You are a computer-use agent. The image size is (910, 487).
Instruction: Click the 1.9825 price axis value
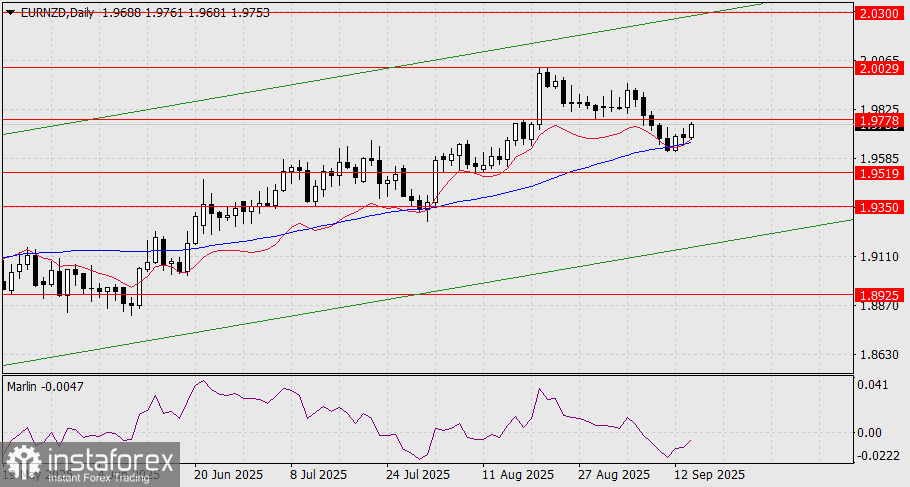coord(880,109)
